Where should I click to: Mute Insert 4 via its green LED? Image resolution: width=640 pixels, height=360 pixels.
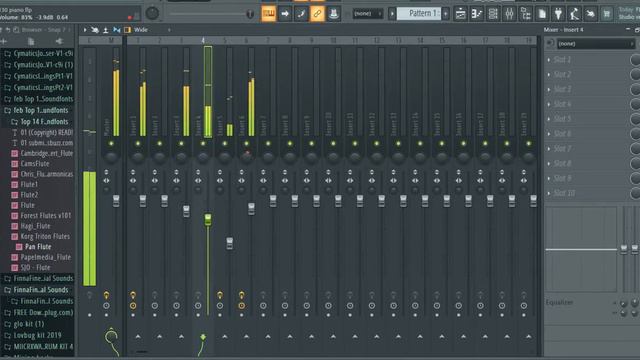[x=203, y=144]
